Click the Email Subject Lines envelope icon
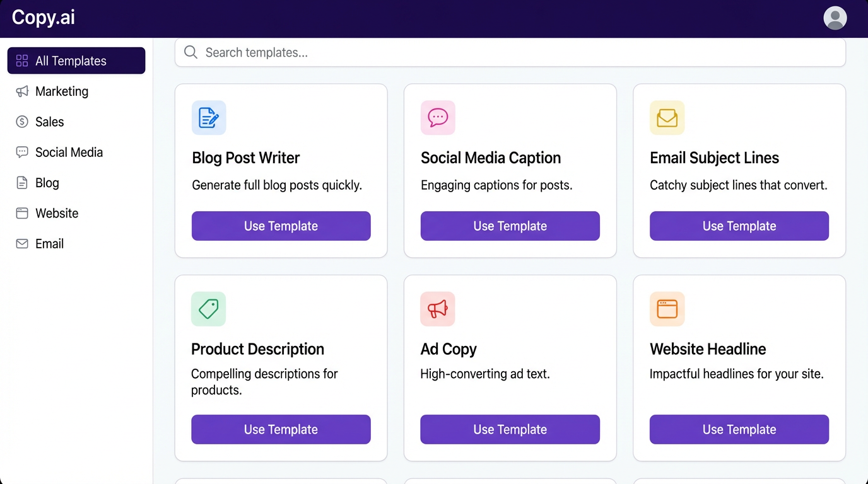This screenshot has width=868, height=484. (667, 118)
